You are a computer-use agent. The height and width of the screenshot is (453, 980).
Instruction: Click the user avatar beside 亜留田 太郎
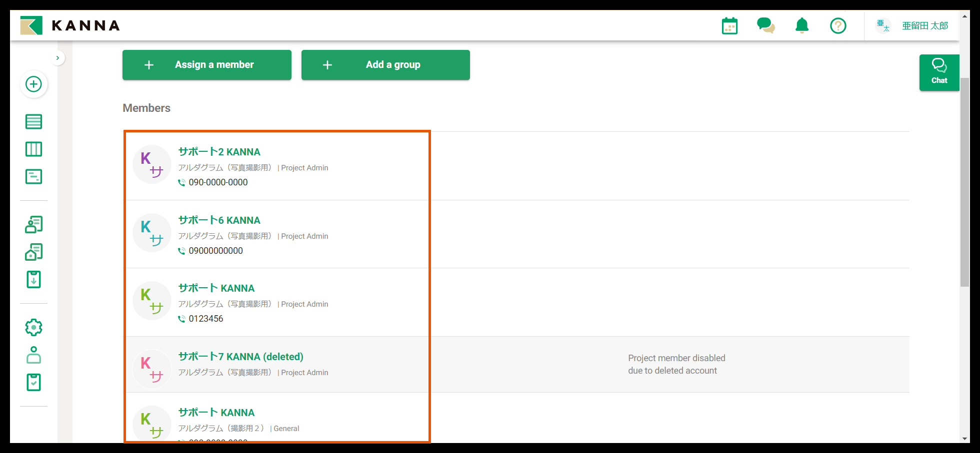pos(883,25)
